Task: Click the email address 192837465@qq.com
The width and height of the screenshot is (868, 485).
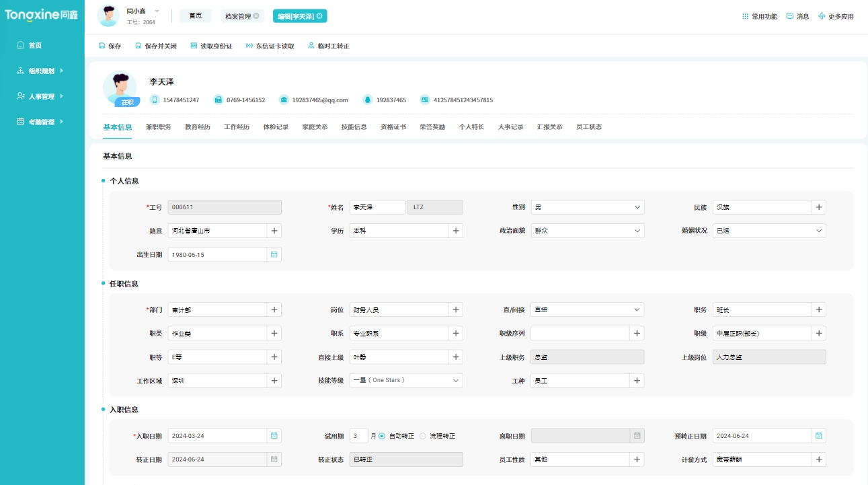Action: point(319,100)
